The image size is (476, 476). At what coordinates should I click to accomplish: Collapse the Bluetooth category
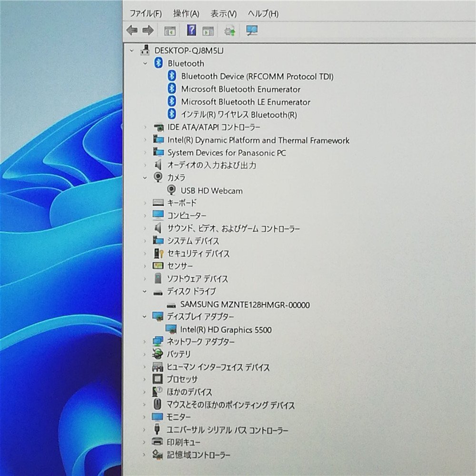145,63
